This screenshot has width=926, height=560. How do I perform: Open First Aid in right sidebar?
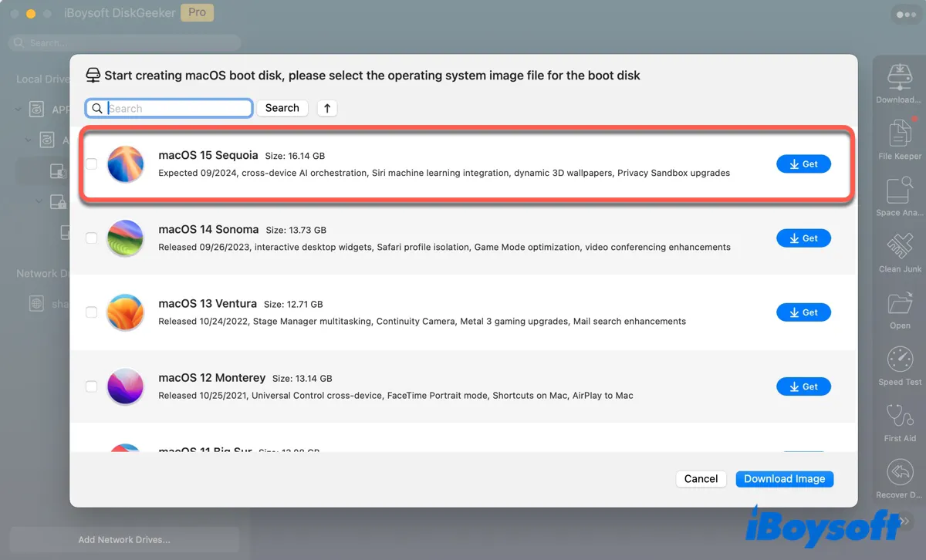899,422
